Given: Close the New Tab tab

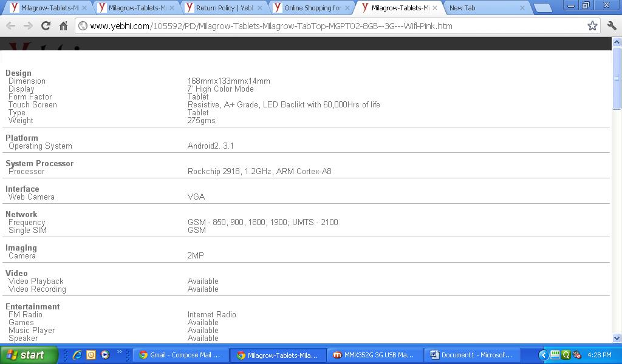Looking at the screenshot, I should pos(522,8).
